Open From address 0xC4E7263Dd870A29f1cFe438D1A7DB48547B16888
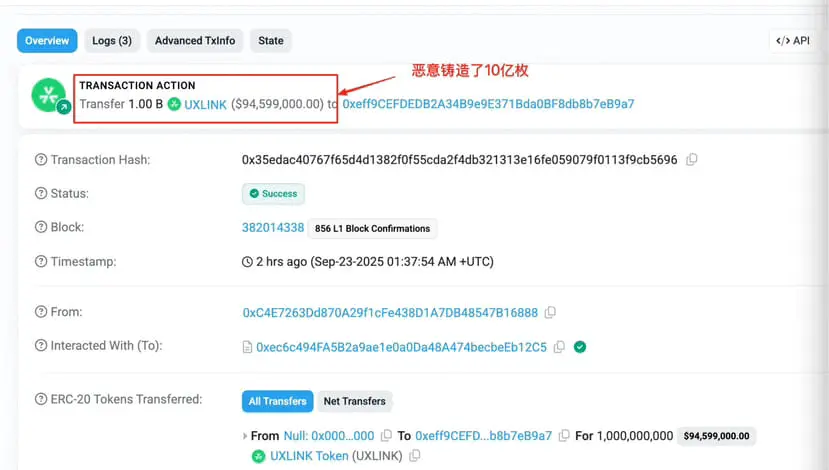 [390, 313]
